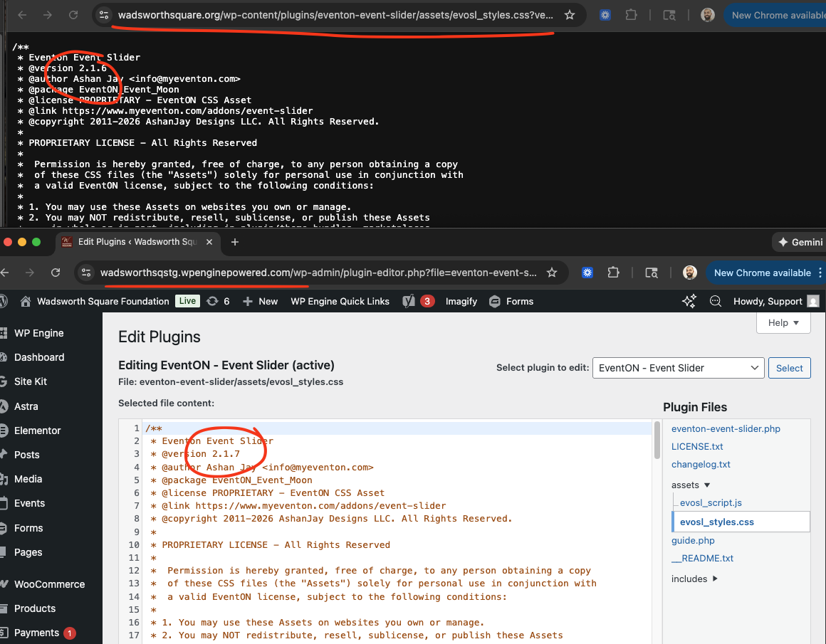Click the admin bar search magnifier icon
This screenshot has height=644, width=826.
pyautogui.click(x=716, y=301)
